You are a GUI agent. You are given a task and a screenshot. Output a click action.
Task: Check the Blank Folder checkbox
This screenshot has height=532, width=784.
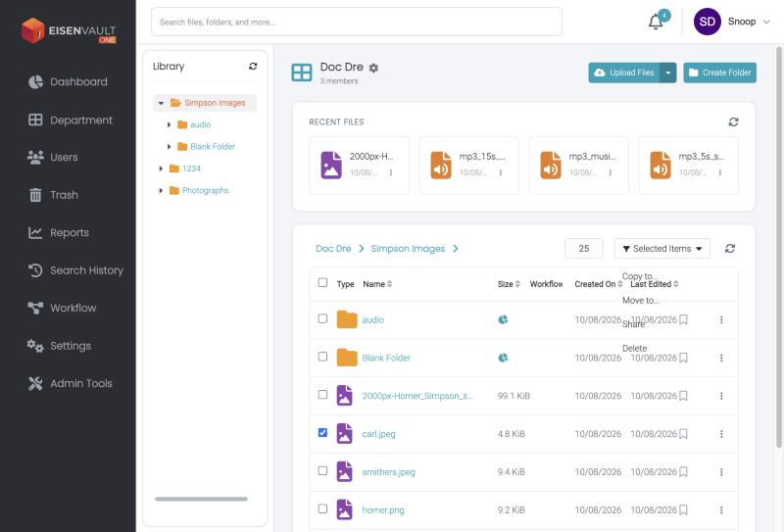pyautogui.click(x=323, y=357)
